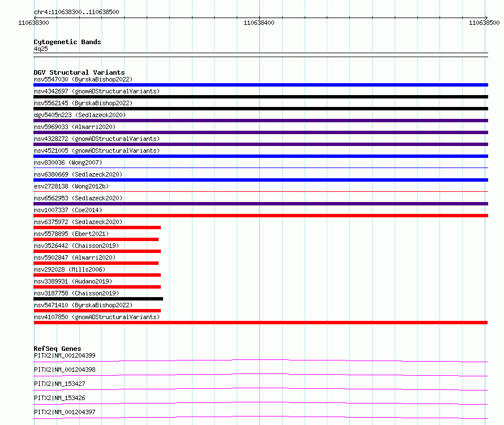504x425 pixels.
Task: Click the blue bar under nsv4521005
Action: click(260, 156)
